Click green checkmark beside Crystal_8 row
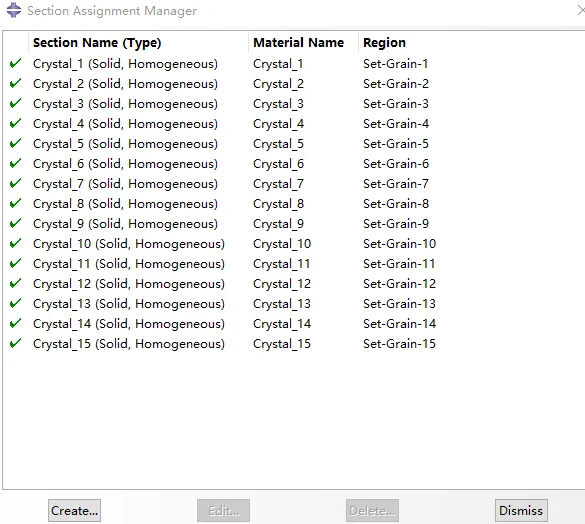The image size is (585, 524). point(15,203)
